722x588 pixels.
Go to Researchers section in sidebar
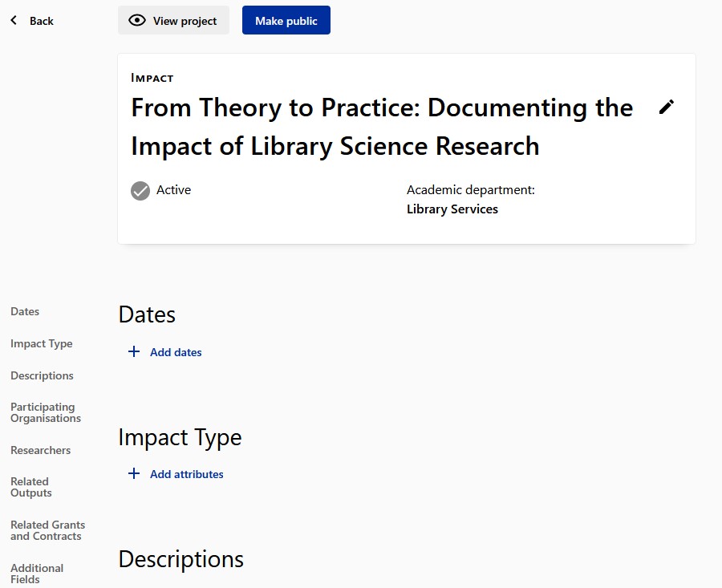click(41, 450)
